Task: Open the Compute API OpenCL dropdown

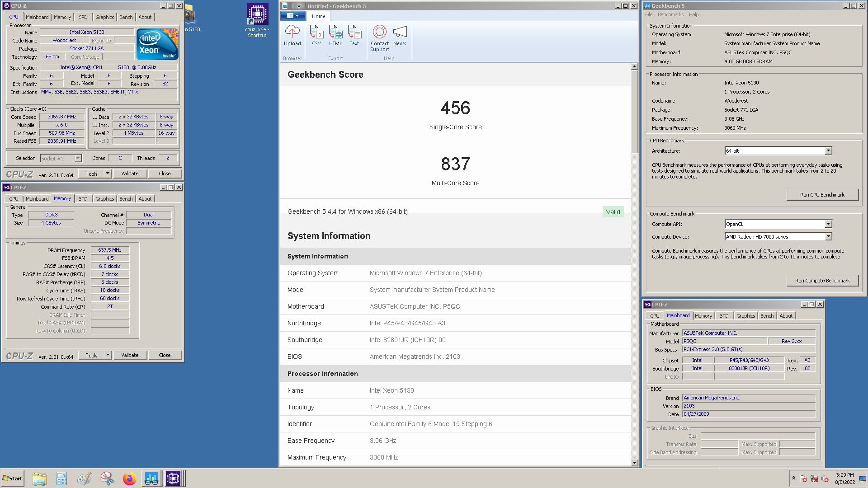Action: (828, 224)
